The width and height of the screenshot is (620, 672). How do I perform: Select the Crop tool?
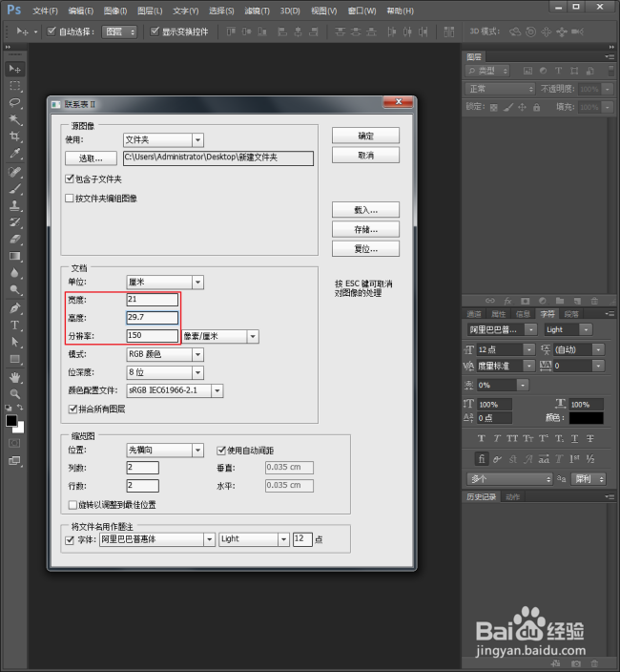click(x=15, y=136)
